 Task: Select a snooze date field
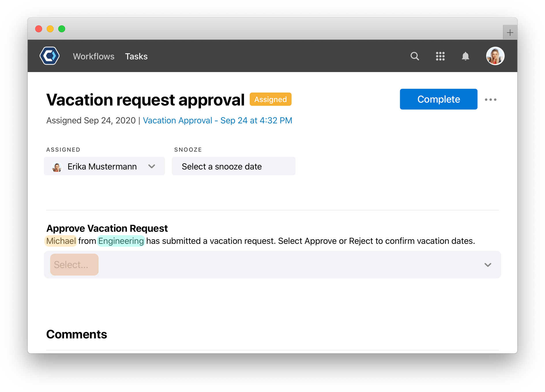[234, 166]
